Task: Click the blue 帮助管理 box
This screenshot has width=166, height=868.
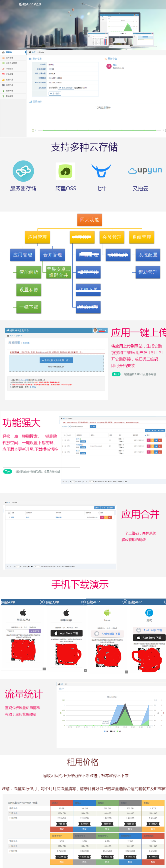Action: [x=148, y=272]
